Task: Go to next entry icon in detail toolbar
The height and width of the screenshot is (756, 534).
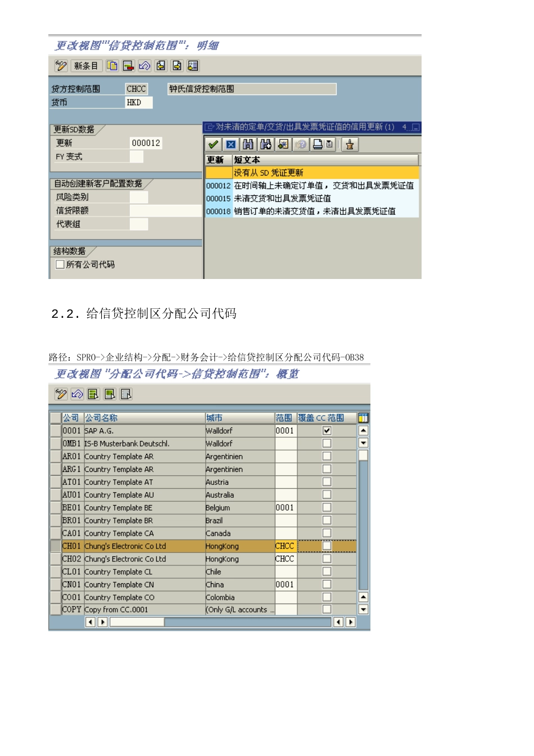Action: [177, 66]
